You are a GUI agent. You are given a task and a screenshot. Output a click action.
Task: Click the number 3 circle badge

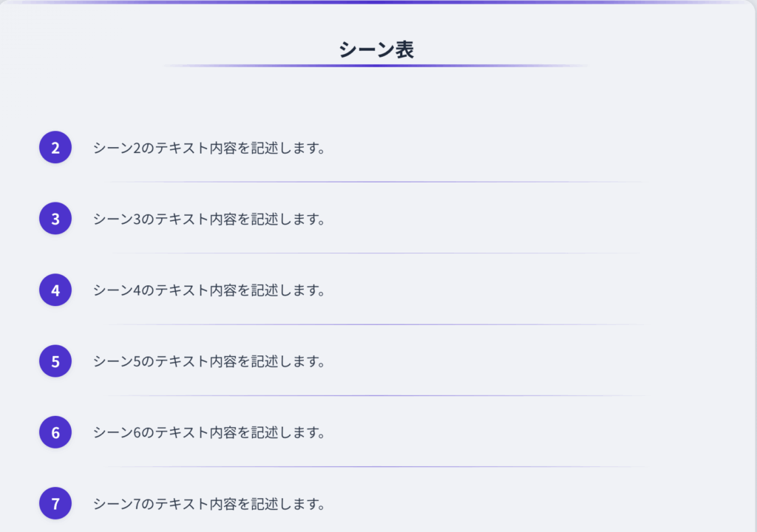point(55,219)
